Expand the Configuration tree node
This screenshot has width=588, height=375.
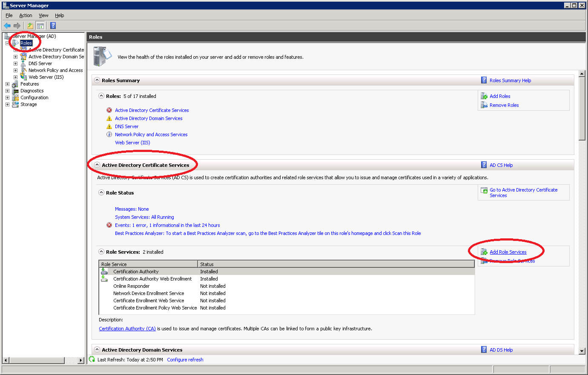click(7, 97)
